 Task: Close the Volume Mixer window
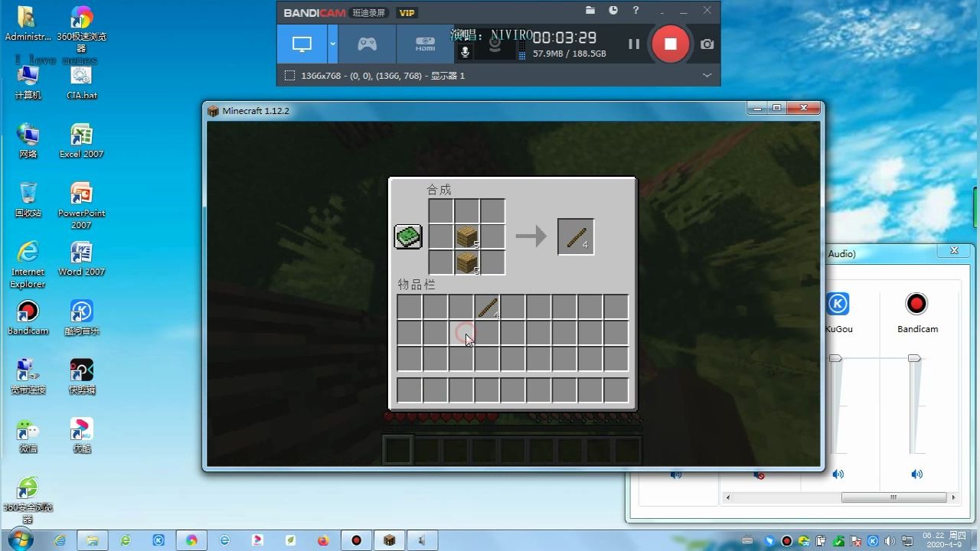pos(954,251)
